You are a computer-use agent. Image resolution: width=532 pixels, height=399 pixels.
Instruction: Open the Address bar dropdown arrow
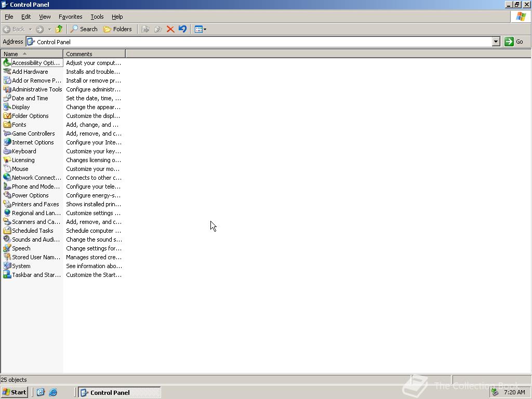tap(496, 42)
